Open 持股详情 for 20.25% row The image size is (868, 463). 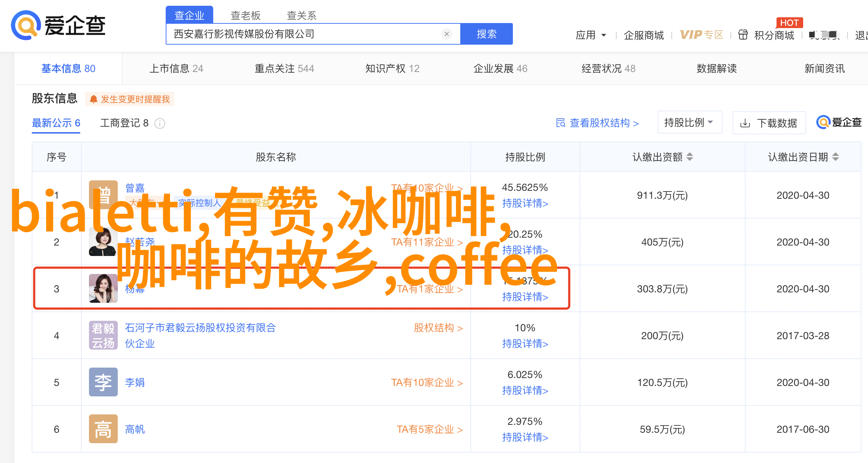point(525,250)
